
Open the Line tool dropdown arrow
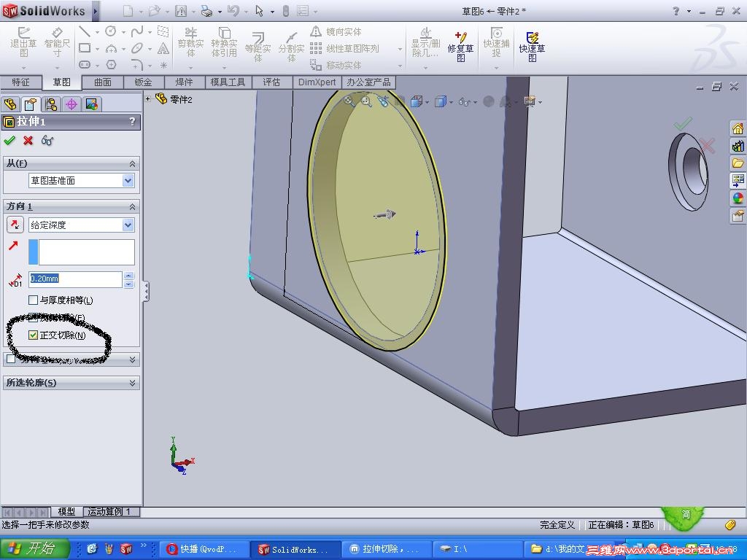(x=97, y=32)
